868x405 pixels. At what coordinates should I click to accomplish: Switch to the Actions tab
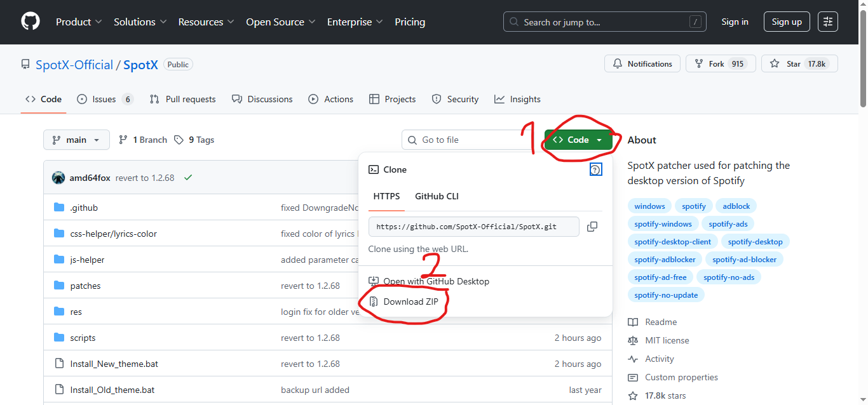(x=331, y=99)
